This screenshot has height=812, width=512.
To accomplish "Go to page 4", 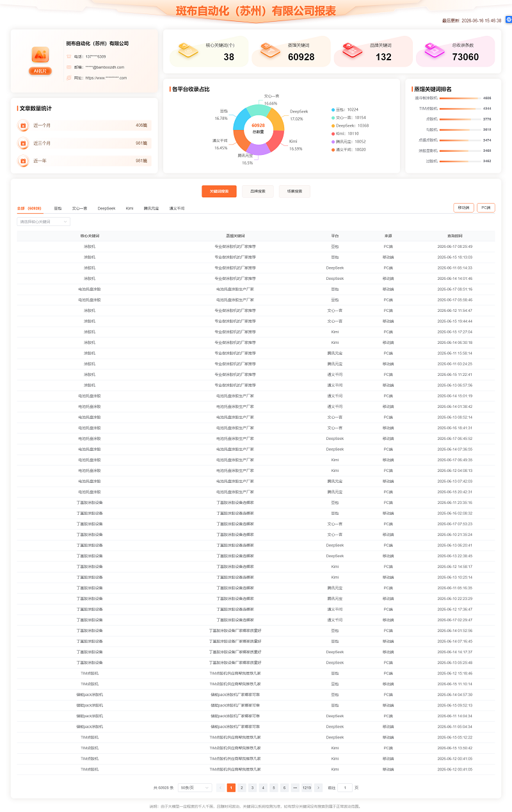I will point(263,788).
